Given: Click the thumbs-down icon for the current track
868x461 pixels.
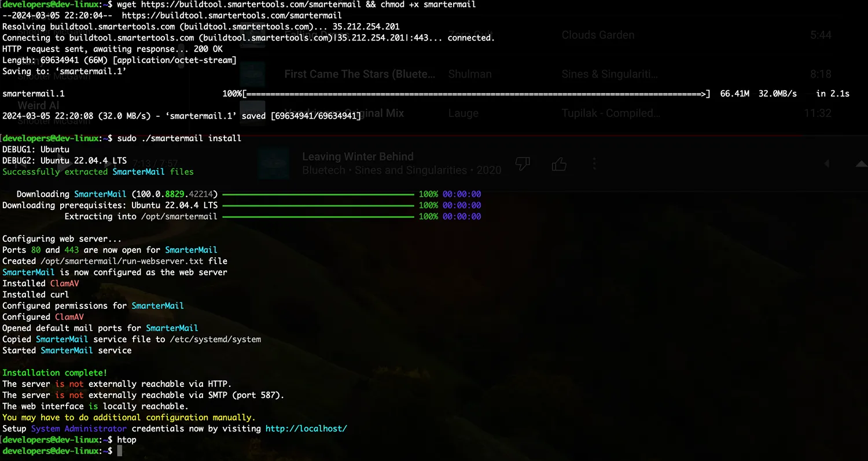Looking at the screenshot, I should (x=523, y=164).
